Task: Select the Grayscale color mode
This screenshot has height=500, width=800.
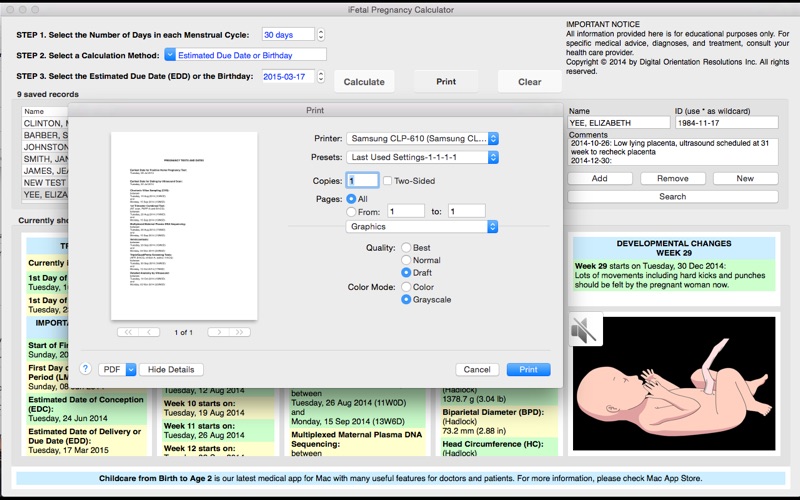Action: (x=406, y=299)
